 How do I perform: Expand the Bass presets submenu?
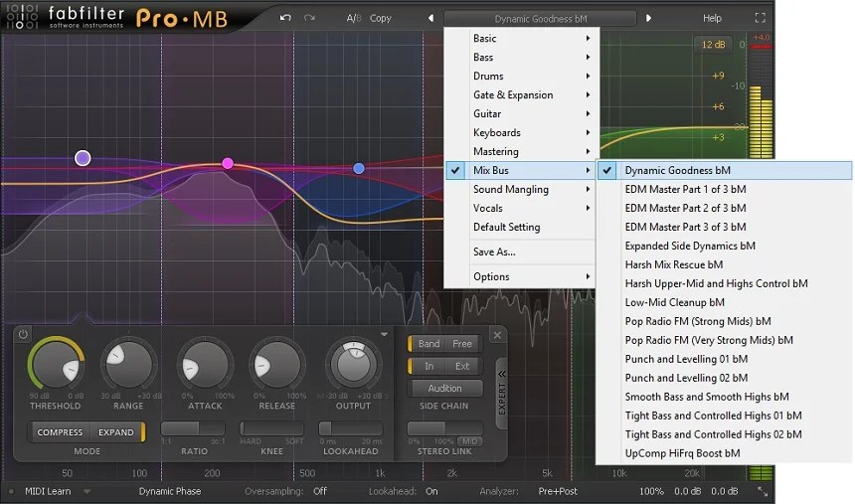(522, 58)
